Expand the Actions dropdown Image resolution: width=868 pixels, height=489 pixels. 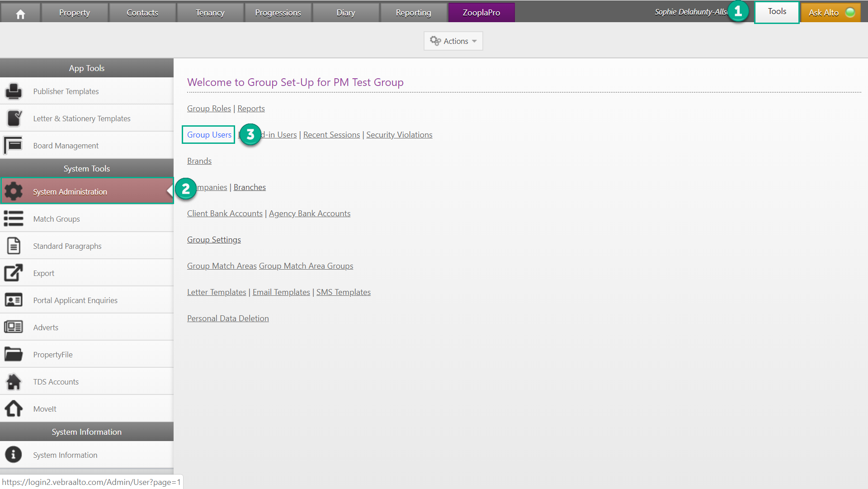(x=453, y=41)
